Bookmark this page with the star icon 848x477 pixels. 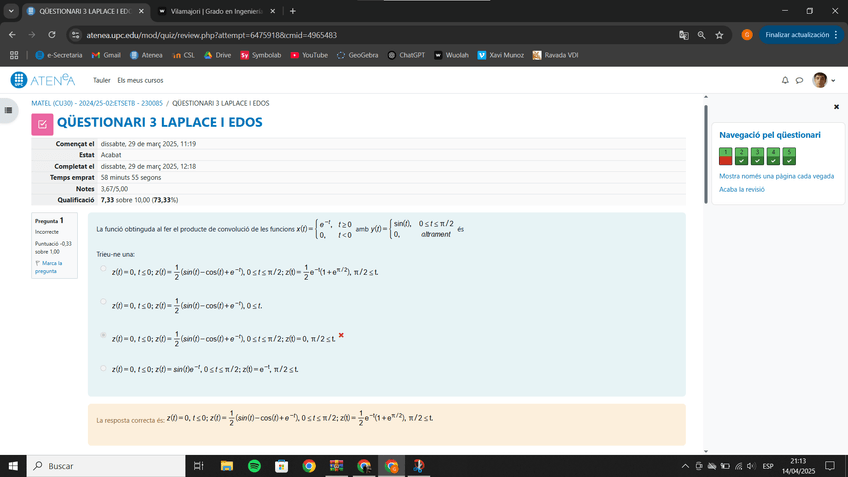719,35
